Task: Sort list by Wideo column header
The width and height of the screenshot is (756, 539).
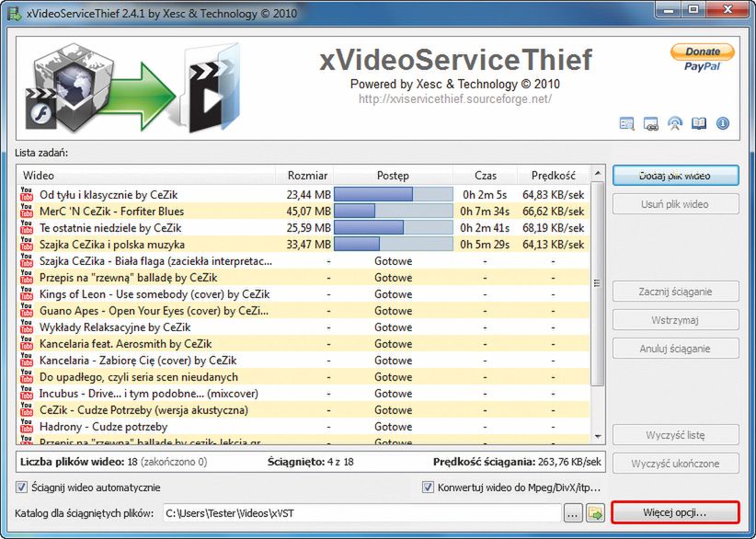Action: [146, 175]
